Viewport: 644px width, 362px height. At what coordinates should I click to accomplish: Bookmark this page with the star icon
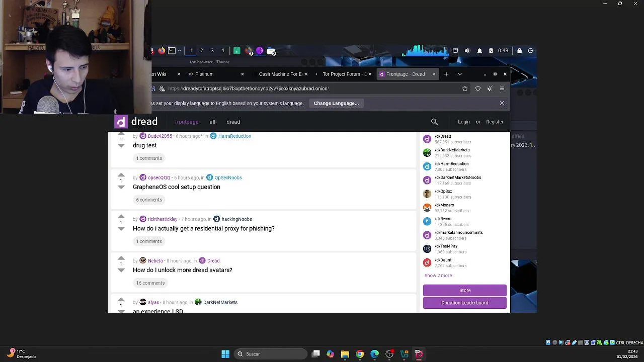coord(465,88)
